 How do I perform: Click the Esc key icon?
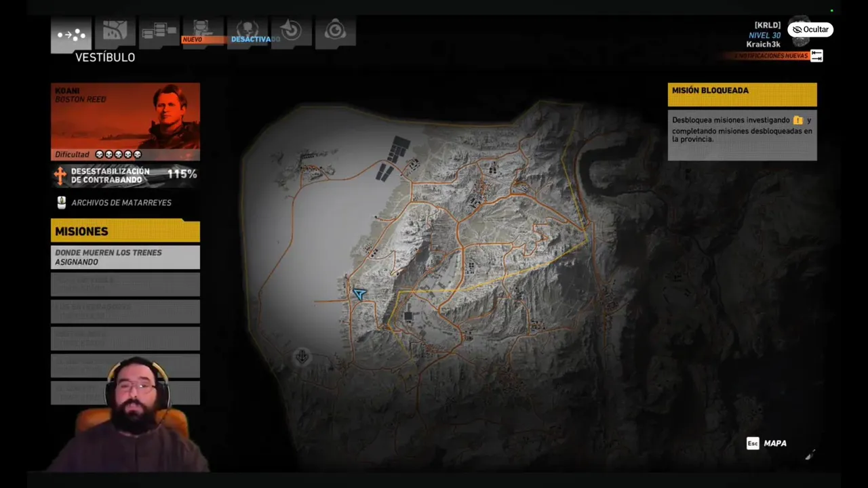click(753, 443)
